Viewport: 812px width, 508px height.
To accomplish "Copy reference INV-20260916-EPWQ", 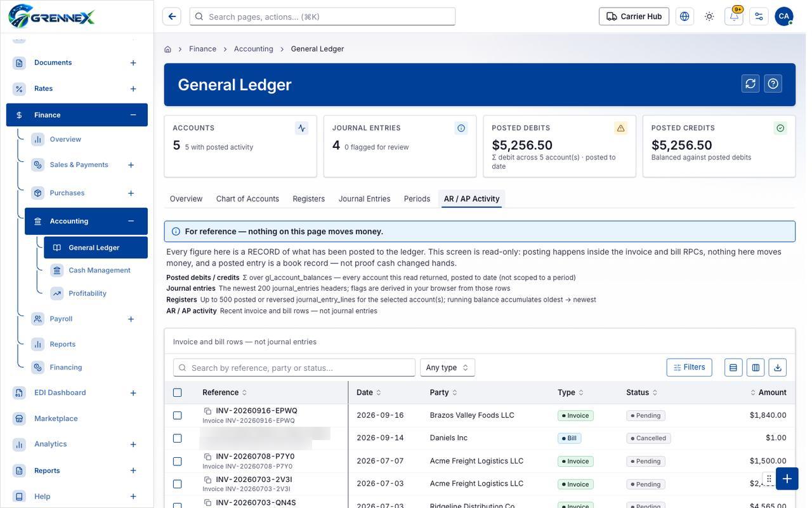I will tap(207, 411).
